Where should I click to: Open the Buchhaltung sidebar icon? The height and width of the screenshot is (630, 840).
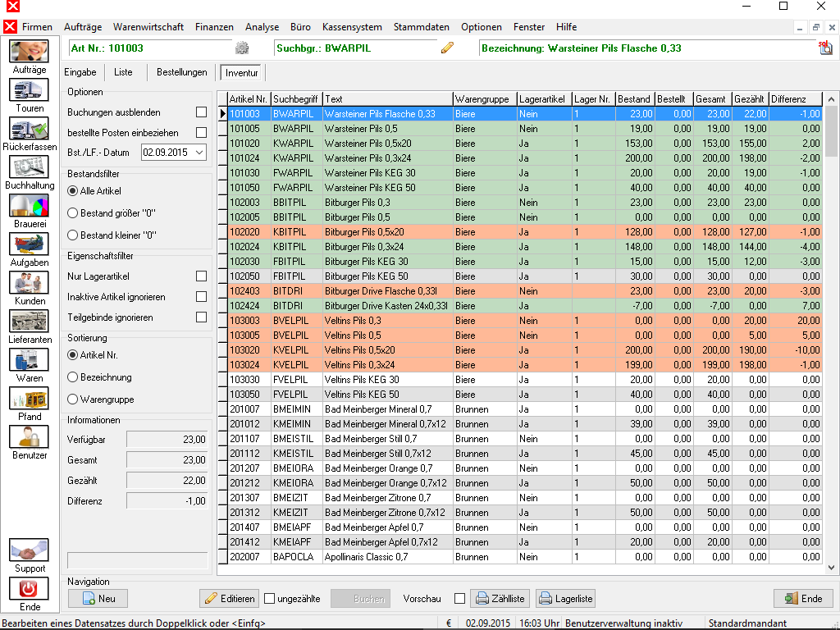(x=29, y=167)
